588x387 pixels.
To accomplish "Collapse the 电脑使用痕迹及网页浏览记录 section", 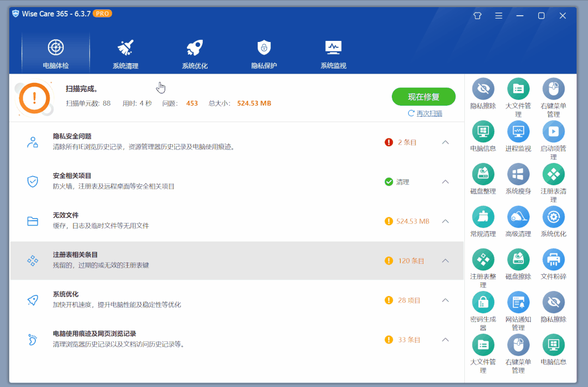I will [445, 339].
